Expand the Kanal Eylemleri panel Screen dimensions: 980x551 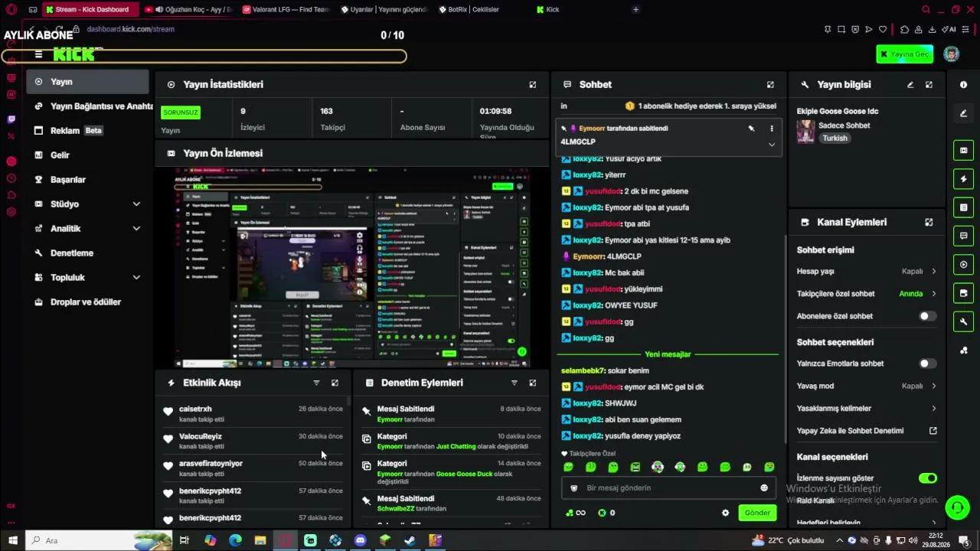coord(929,223)
